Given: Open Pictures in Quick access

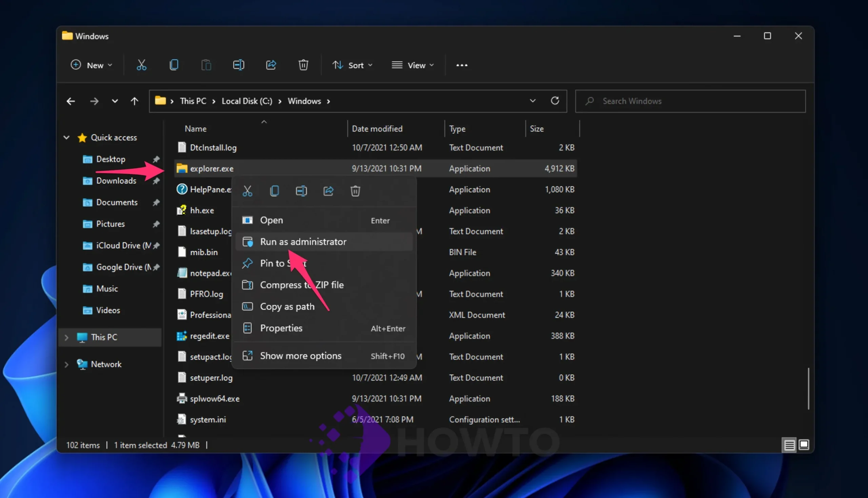Looking at the screenshot, I should (111, 224).
